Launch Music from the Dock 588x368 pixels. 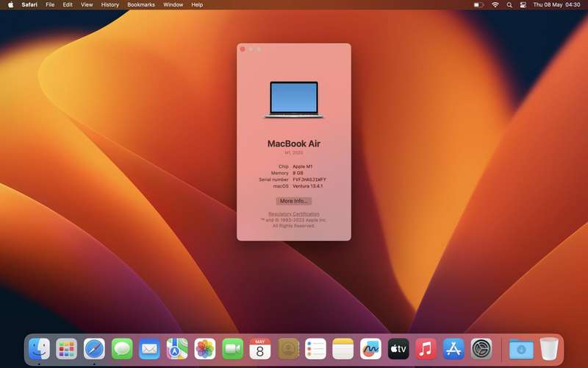(426, 349)
